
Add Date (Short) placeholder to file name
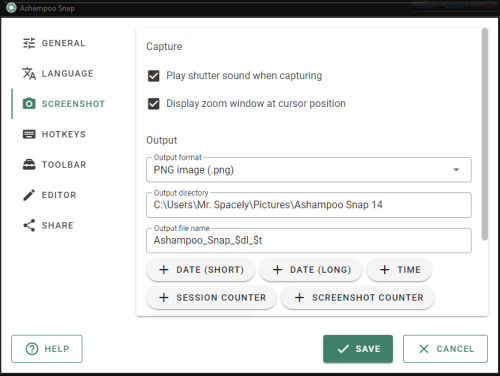[201, 270]
